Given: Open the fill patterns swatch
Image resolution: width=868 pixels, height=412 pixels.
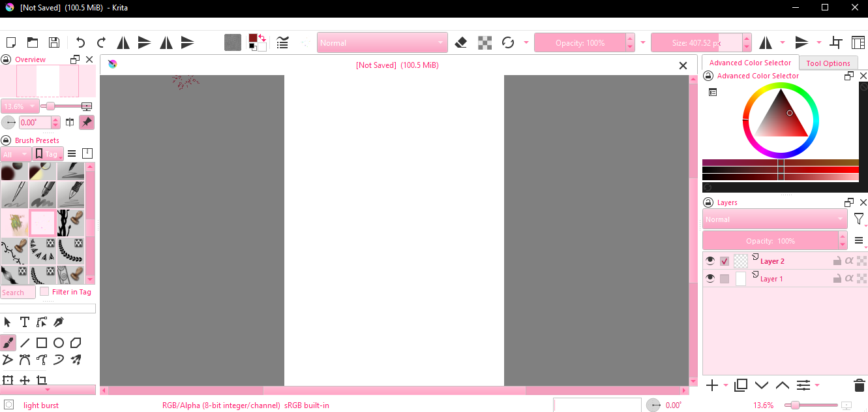Looking at the screenshot, I should (x=233, y=42).
